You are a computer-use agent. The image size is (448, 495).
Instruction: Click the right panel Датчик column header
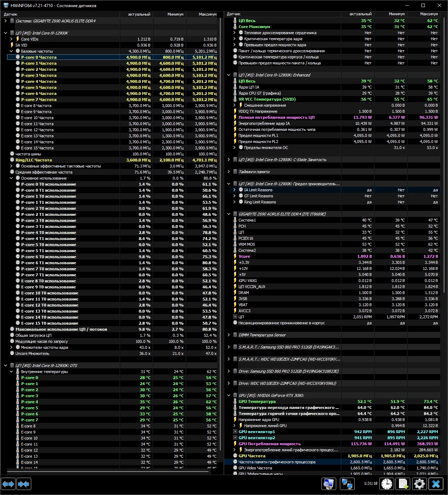(x=283, y=14)
